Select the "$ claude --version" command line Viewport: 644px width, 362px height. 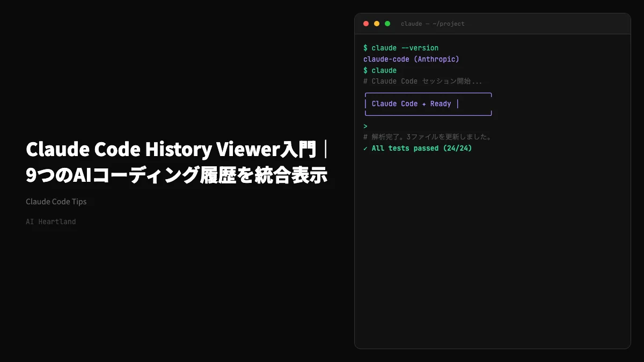coord(401,48)
